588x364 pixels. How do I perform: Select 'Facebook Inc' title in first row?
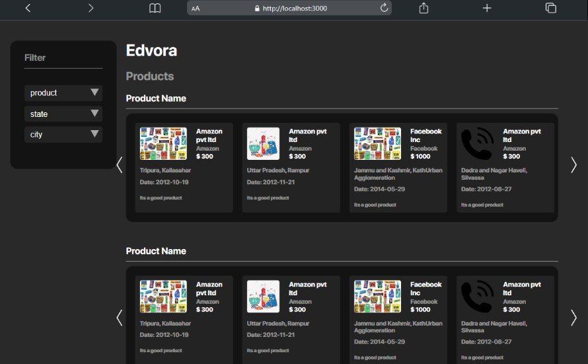click(x=425, y=135)
